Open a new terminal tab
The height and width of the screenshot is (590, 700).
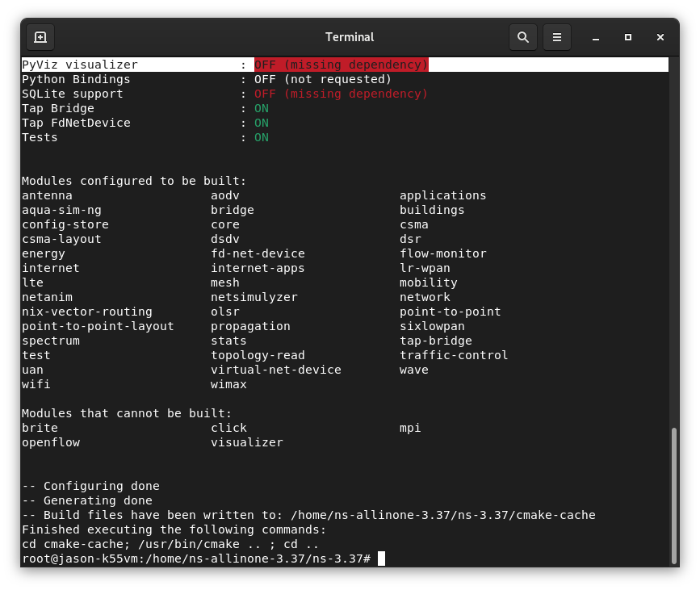point(40,37)
